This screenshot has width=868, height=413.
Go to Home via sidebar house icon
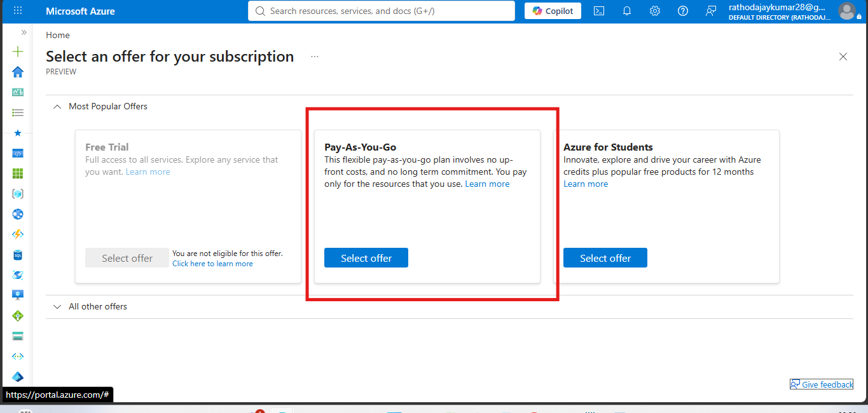point(18,72)
